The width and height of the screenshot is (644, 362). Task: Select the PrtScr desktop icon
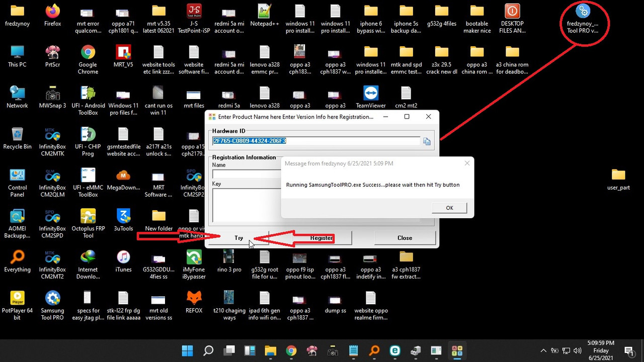pos(52,56)
